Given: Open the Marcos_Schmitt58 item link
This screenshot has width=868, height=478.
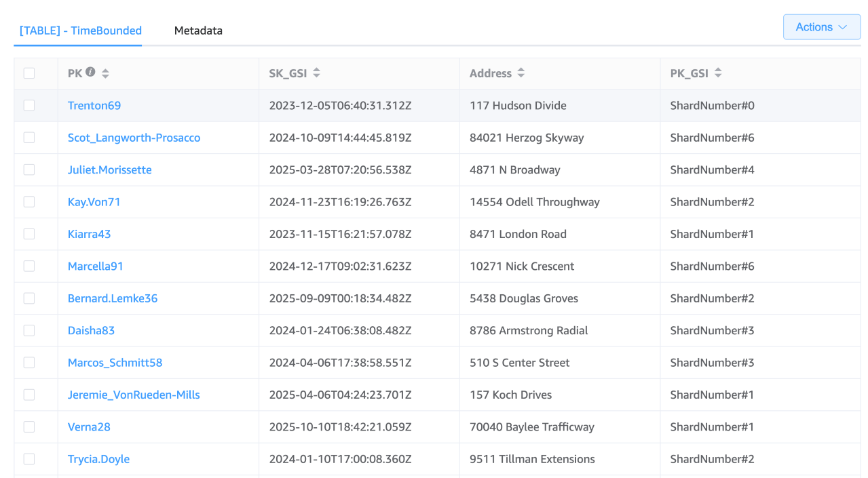Looking at the screenshot, I should coord(115,363).
